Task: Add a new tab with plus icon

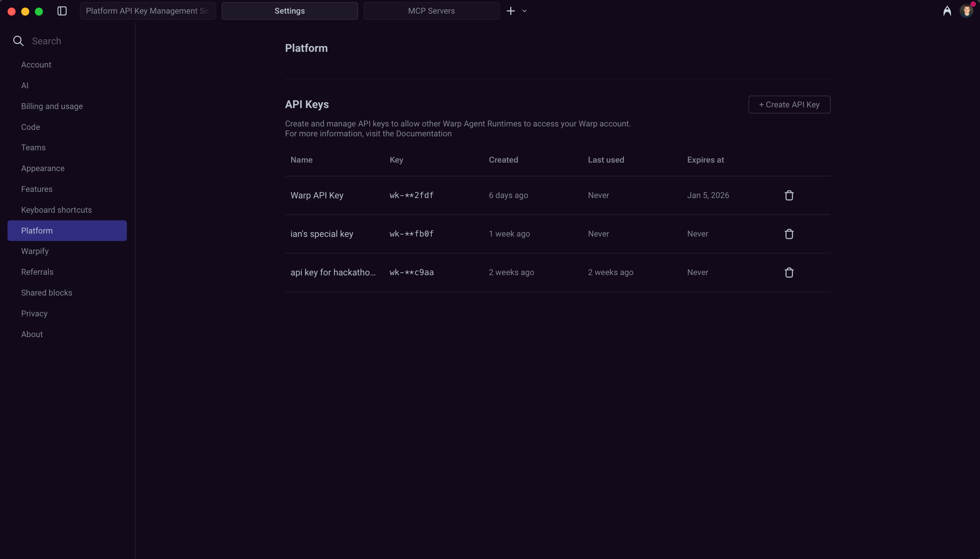Action: pyautogui.click(x=510, y=11)
